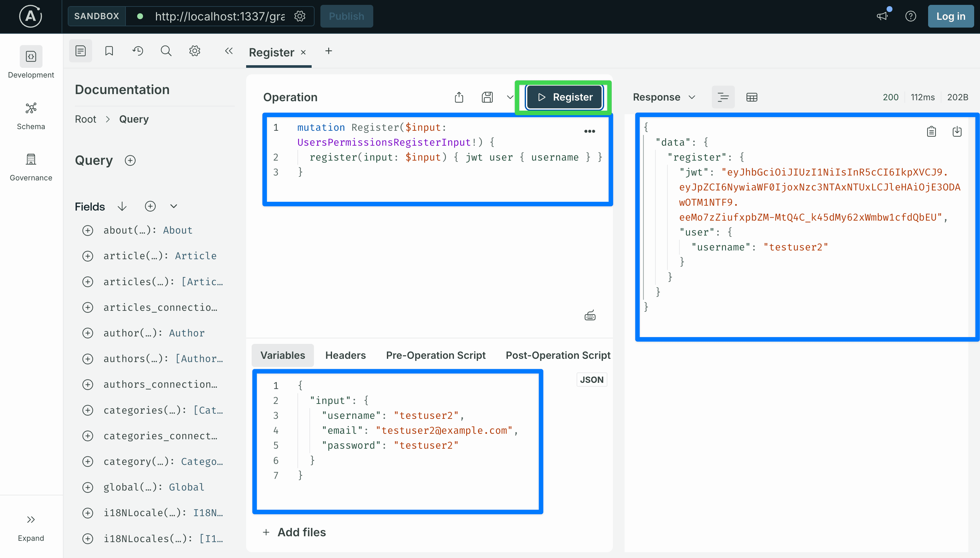
Task: Switch response to table view
Action: click(752, 97)
